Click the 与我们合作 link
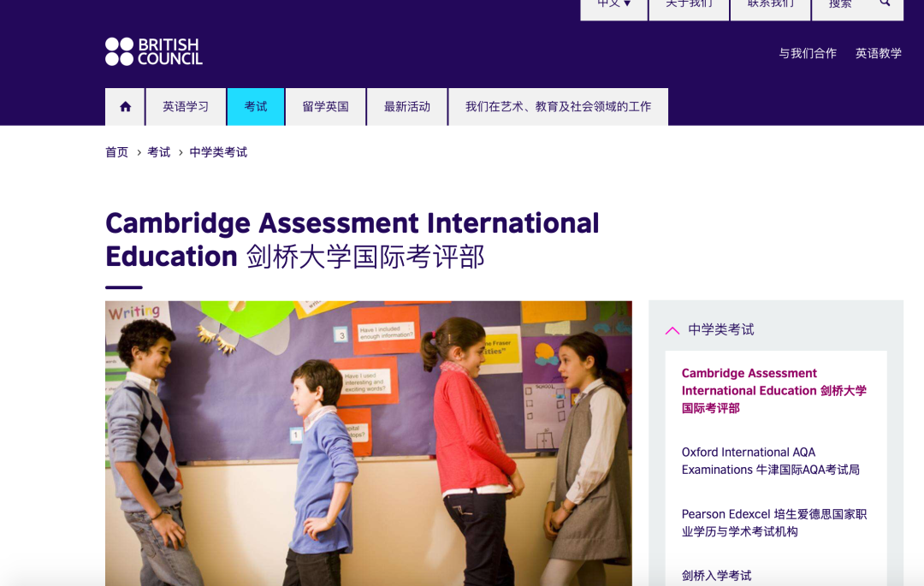Image resolution: width=924 pixels, height=586 pixels. [x=807, y=53]
